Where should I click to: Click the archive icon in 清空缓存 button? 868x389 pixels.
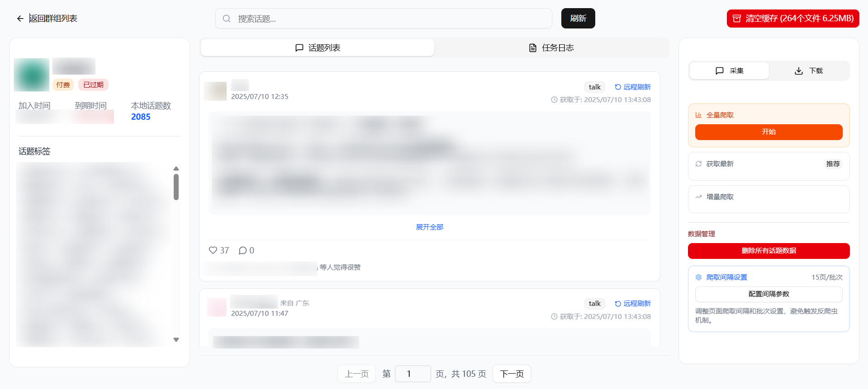pyautogui.click(x=737, y=19)
